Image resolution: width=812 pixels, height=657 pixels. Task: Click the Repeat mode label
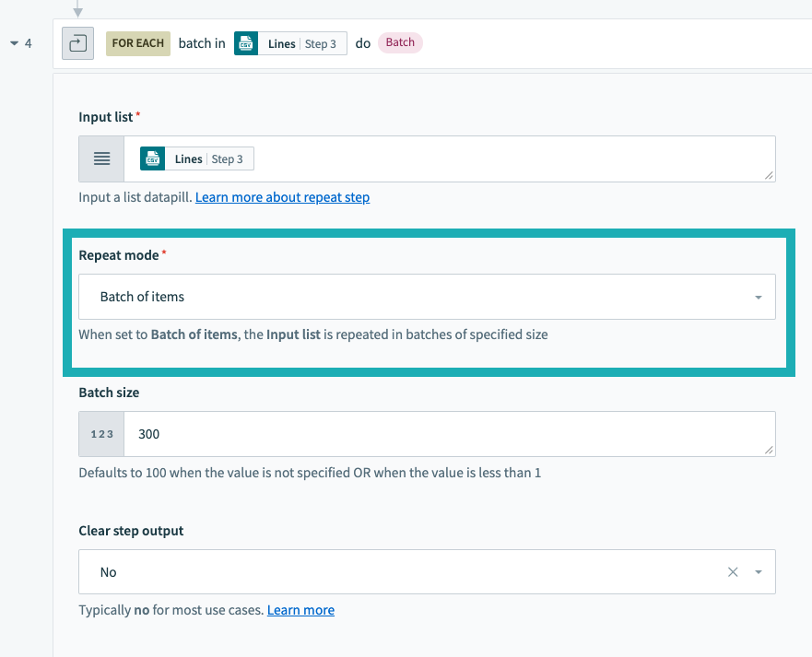click(x=119, y=255)
